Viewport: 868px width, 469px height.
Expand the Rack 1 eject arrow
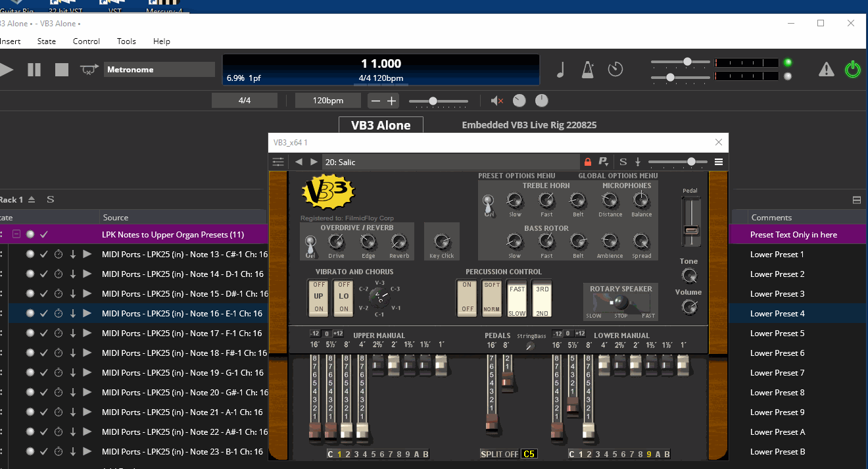32,200
